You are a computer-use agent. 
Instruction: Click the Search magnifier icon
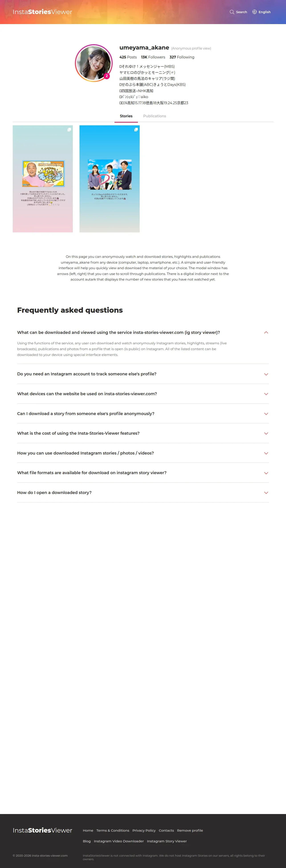click(232, 12)
